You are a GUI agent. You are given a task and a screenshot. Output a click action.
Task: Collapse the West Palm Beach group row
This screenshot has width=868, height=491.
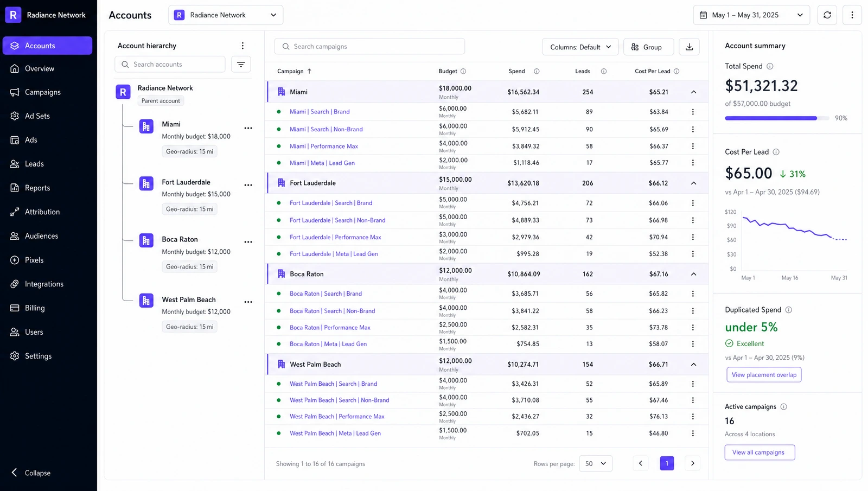(x=693, y=365)
